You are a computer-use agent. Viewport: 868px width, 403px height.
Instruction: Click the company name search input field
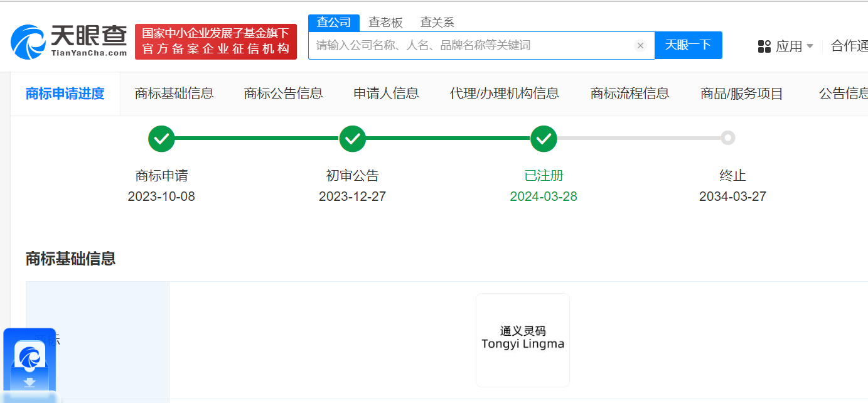[471, 45]
